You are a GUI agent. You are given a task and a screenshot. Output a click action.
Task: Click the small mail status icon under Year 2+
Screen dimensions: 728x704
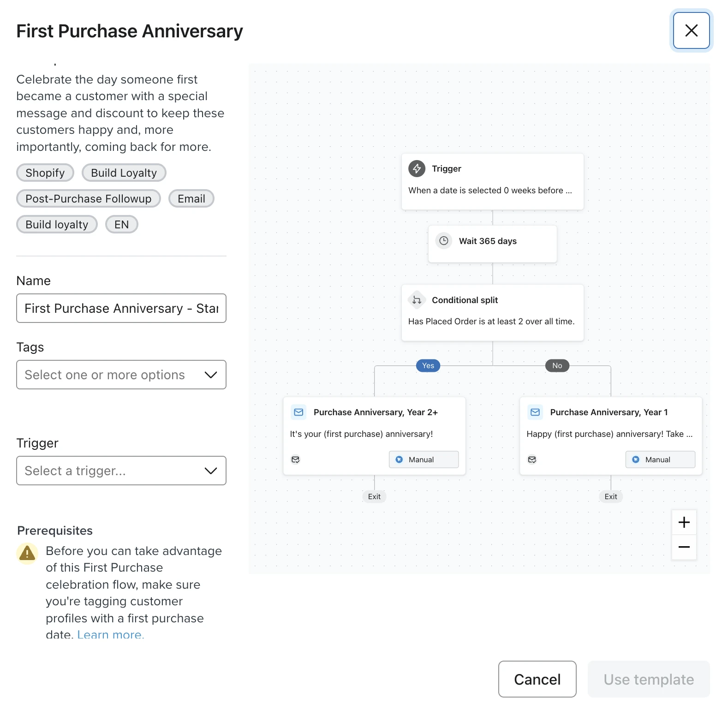tap(296, 459)
